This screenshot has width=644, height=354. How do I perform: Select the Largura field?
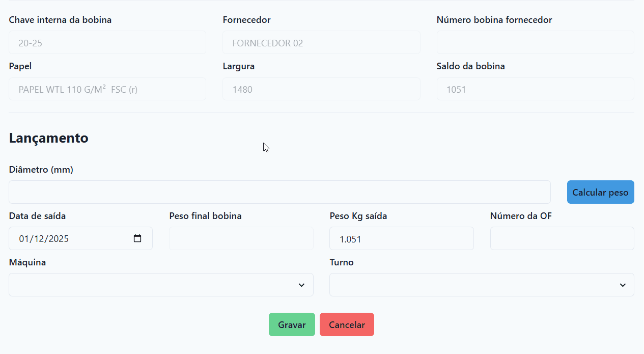(321, 89)
